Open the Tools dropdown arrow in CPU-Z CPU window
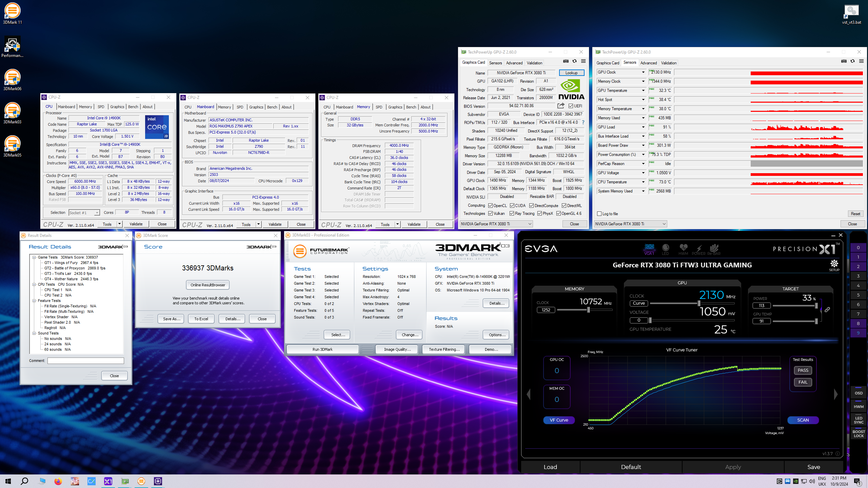868x488 pixels. click(x=119, y=224)
